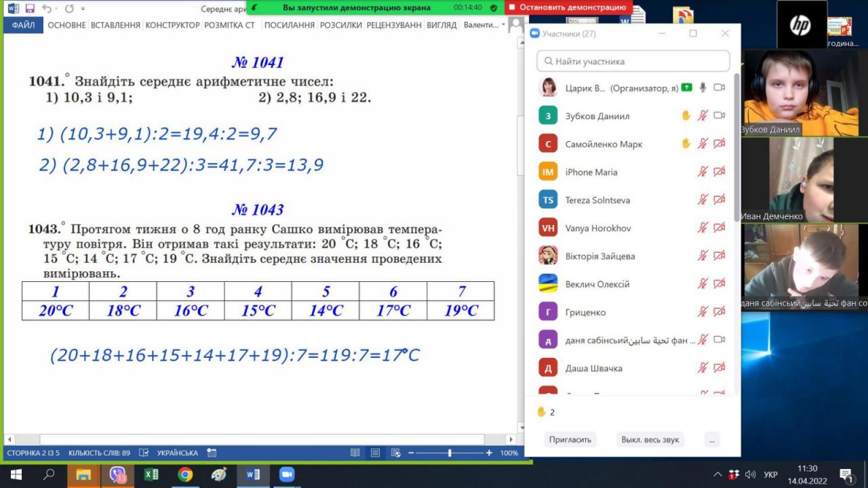The width and height of the screenshot is (868, 488).
Task: Switch to Read Mode view icon
Action: click(355, 453)
